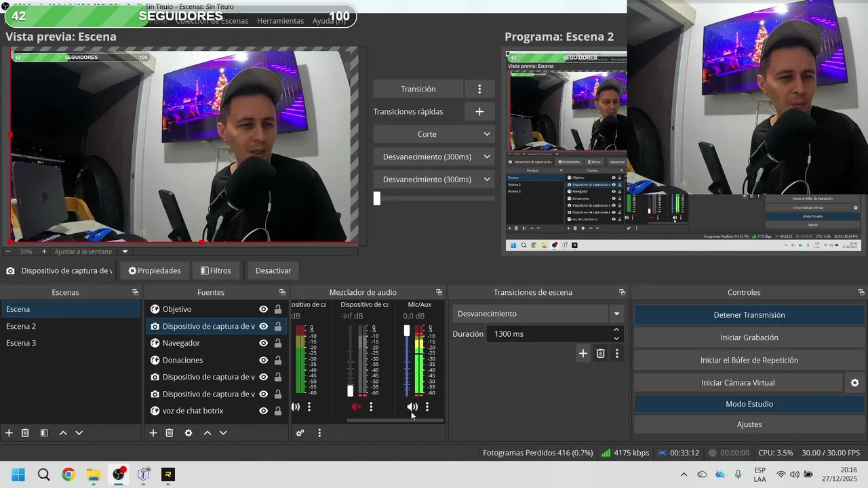
Task: Move scene down in Escenas toolbar
Action: (79, 433)
